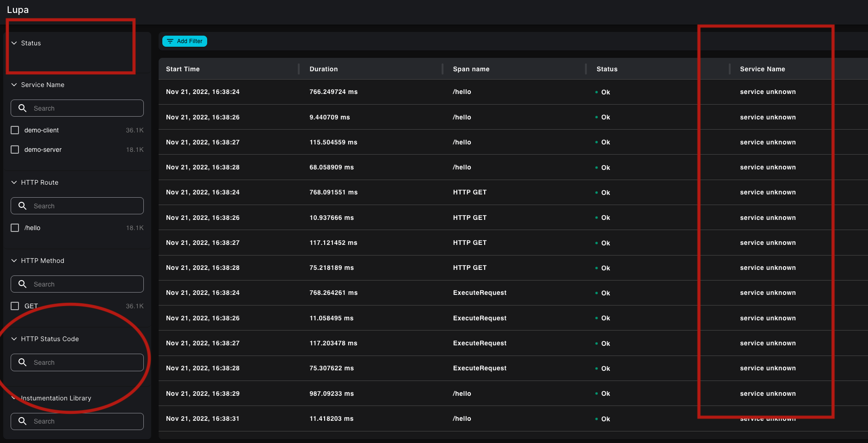Click the search icon in HTTP Route filter

[22, 206]
